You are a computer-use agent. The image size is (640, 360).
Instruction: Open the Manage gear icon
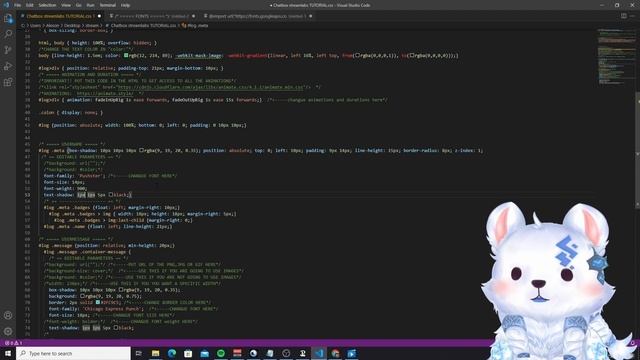coord(8,331)
